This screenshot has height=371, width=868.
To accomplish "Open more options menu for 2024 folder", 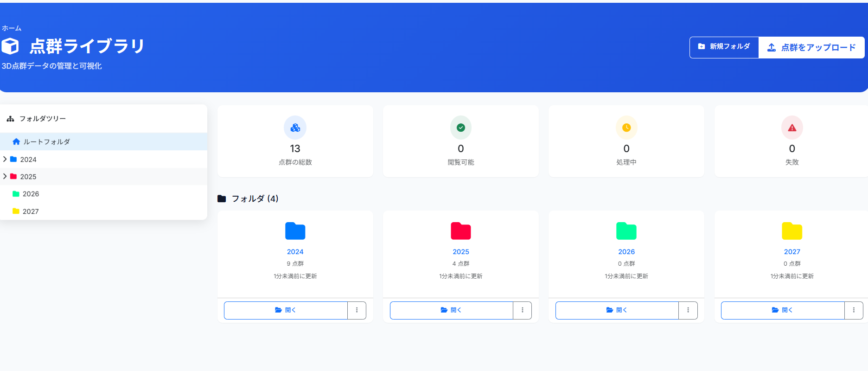I will (x=357, y=310).
